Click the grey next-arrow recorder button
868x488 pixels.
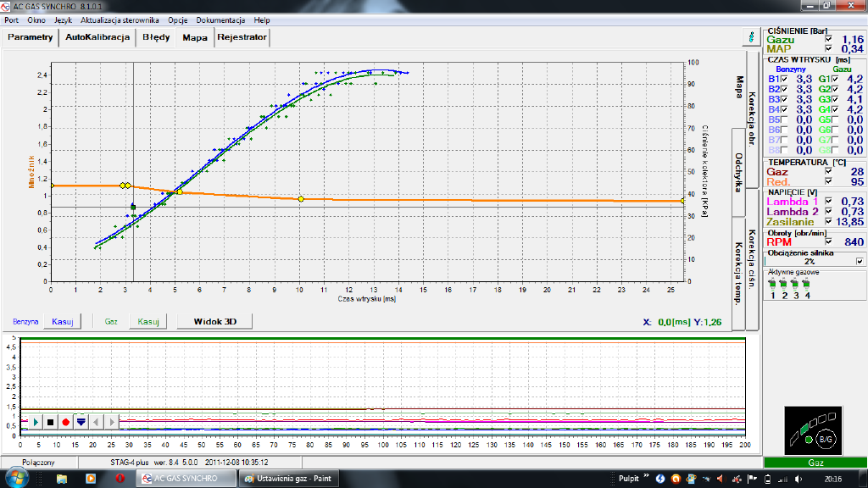tap(112, 422)
